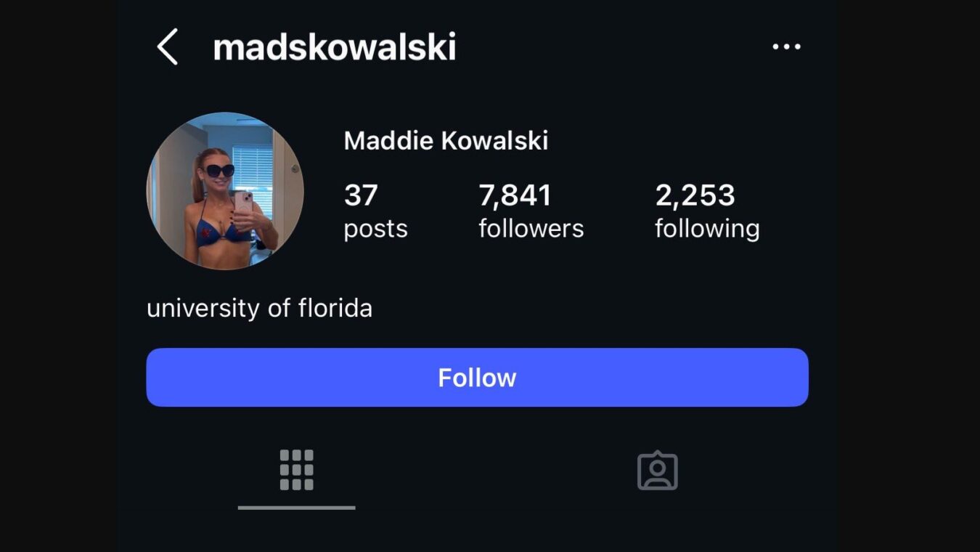This screenshot has width=980, height=552.
Task: Tap the "posts" label
Action: click(375, 229)
